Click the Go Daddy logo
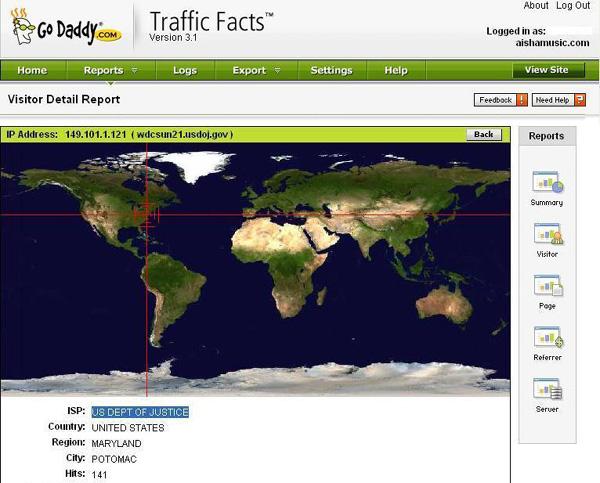The image size is (600, 483). click(x=67, y=28)
